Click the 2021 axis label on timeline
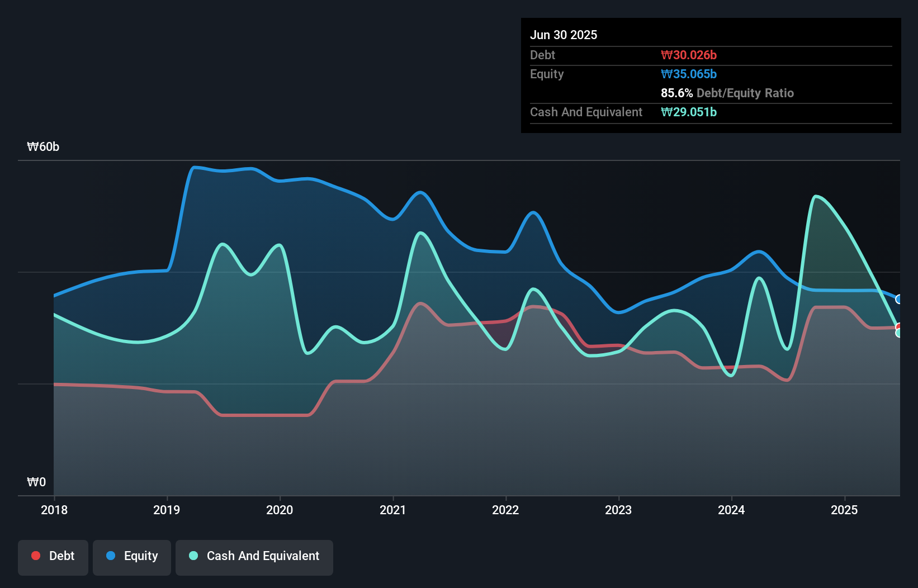This screenshot has height=588, width=918. (394, 510)
